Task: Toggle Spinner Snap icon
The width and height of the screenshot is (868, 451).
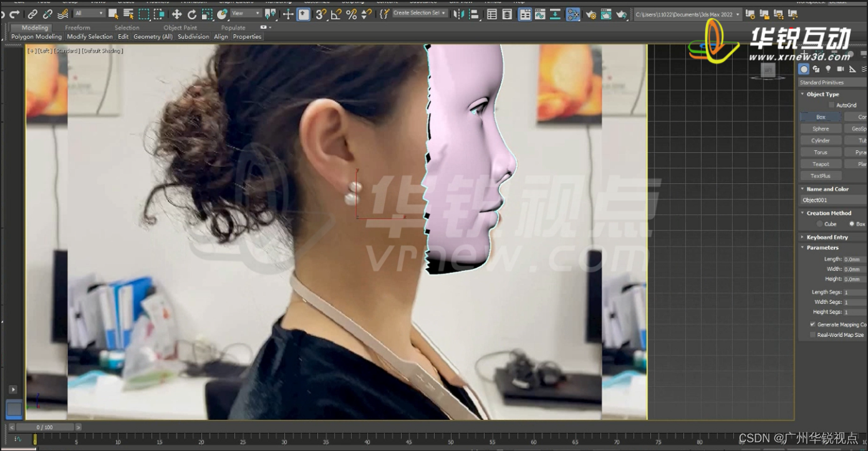Action: (366, 14)
